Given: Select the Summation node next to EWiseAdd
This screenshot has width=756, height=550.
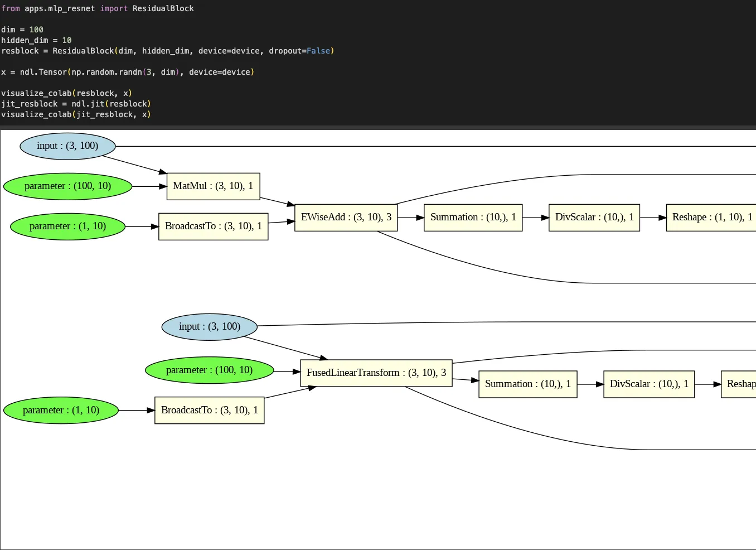Looking at the screenshot, I should coord(473,218).
